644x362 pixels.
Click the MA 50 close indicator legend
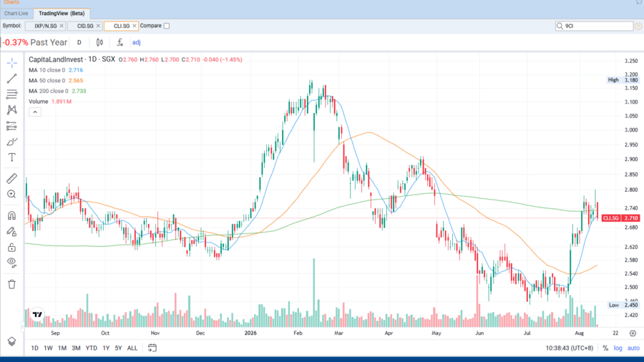pos(56,80)
